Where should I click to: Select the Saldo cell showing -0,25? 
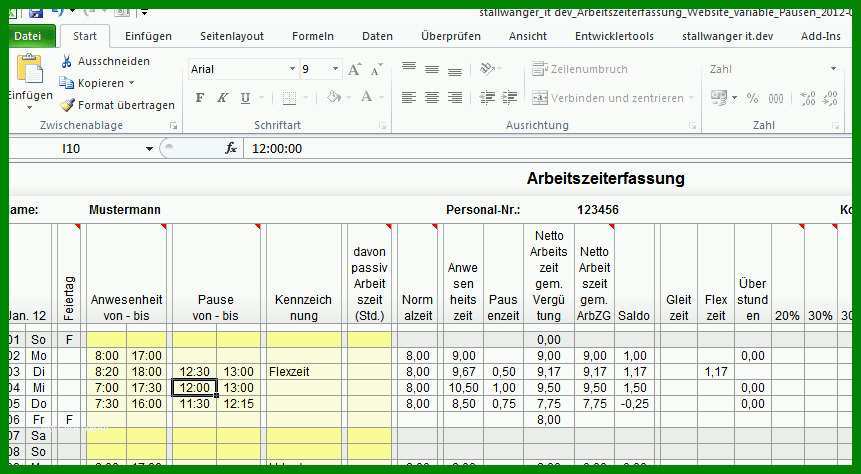pos(635,404)
